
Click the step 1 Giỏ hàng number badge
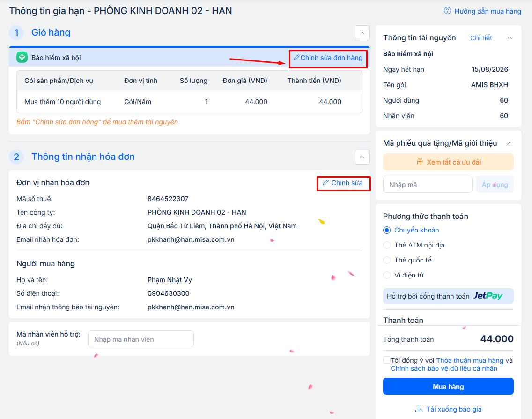[x=16, y=33]
